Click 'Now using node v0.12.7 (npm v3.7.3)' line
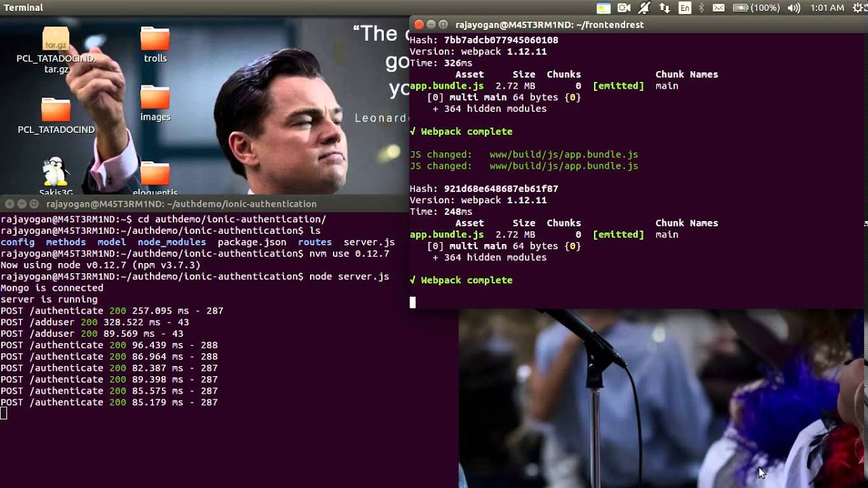This screenshot has width=868, height=488. (100, 265)
